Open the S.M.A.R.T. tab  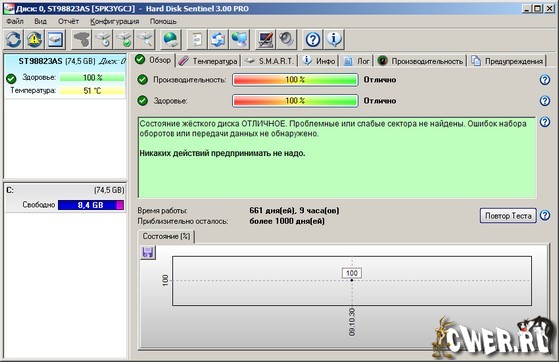pyautogui.click(x=270, y=61)
